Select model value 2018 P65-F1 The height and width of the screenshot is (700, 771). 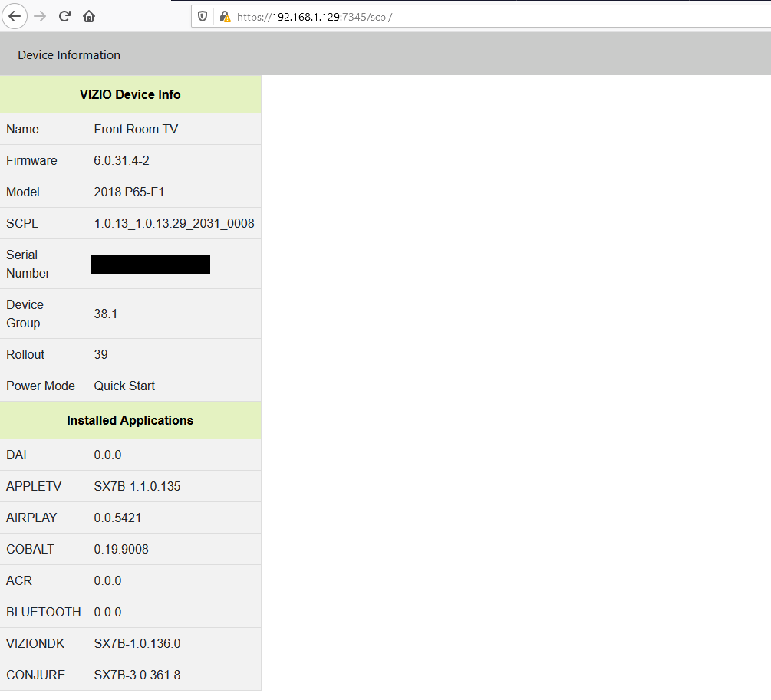point(129,192)
